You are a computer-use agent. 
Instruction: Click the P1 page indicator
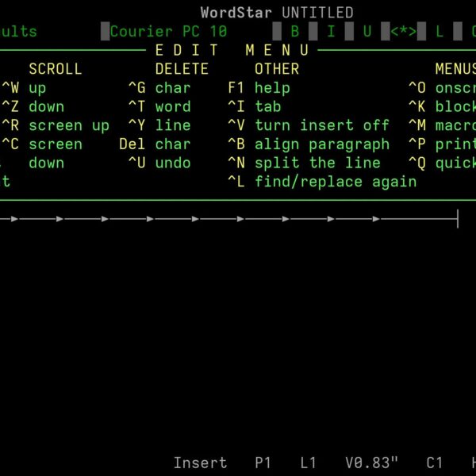pos(263,463)
